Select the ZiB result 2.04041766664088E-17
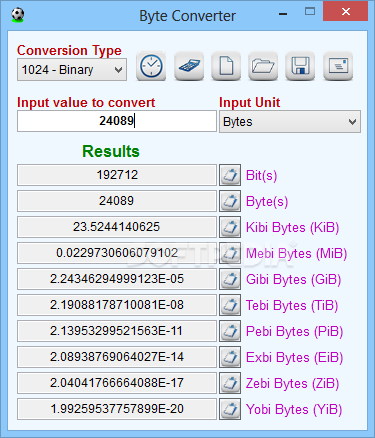Image resolution: width=375 pixels, height=438 pixels. coord(117,383)
